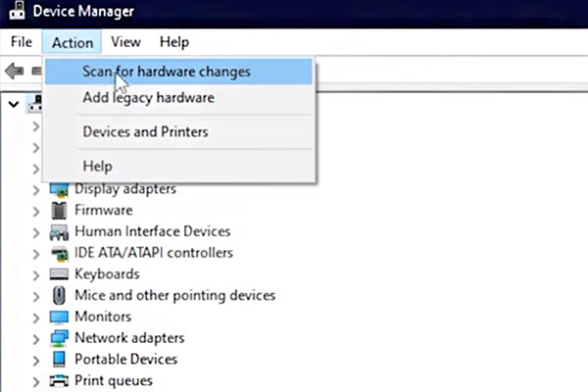This screenshot has width=588, height=392.
Task: Select the Firmware label
Action: 104,210
